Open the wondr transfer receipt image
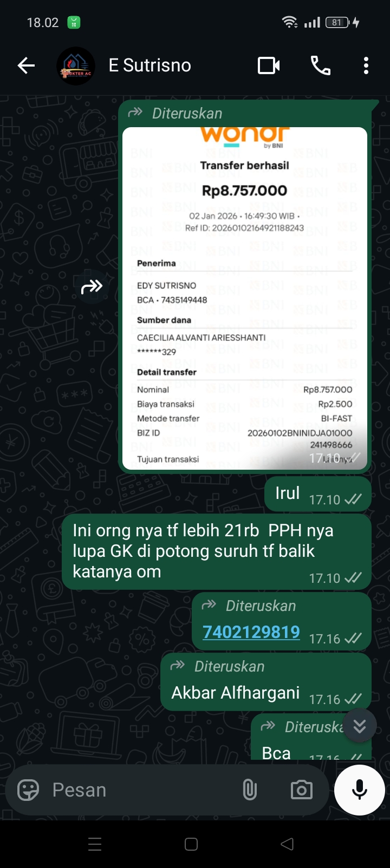Screen dimensions: 390x868 (x=245, y=298)
